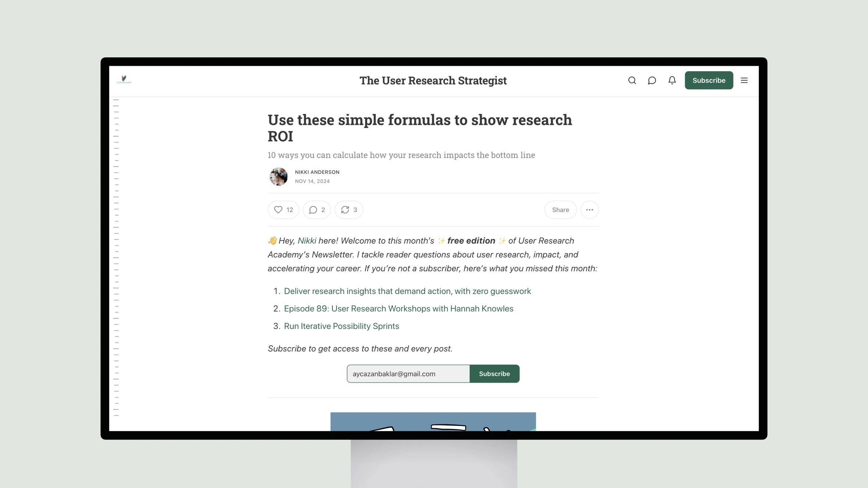This screenshot has width=868, height=488.
Task: Open the hamburger menu icon
Action: coord(744,80)
